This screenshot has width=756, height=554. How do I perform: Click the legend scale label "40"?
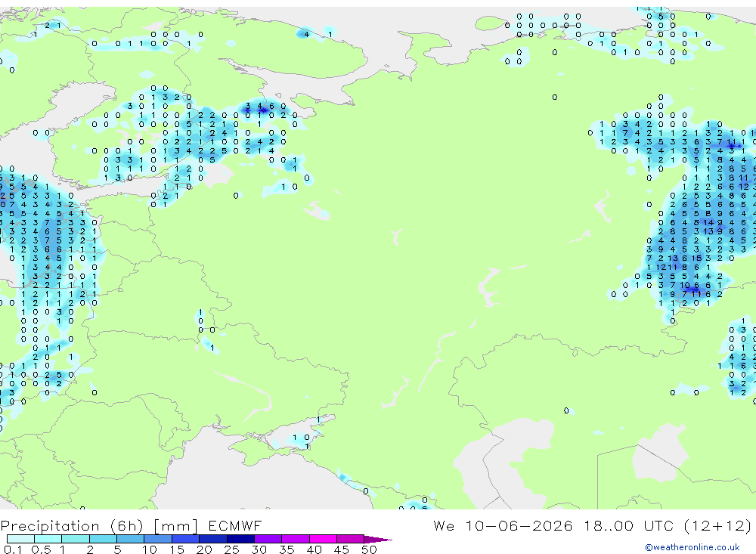pos(314,549)
